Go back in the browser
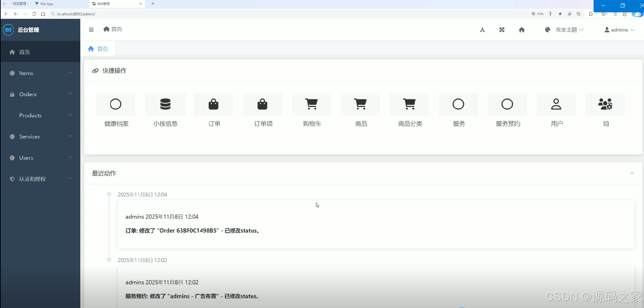This screenshot has width=644, height=308. click(16, 14)
